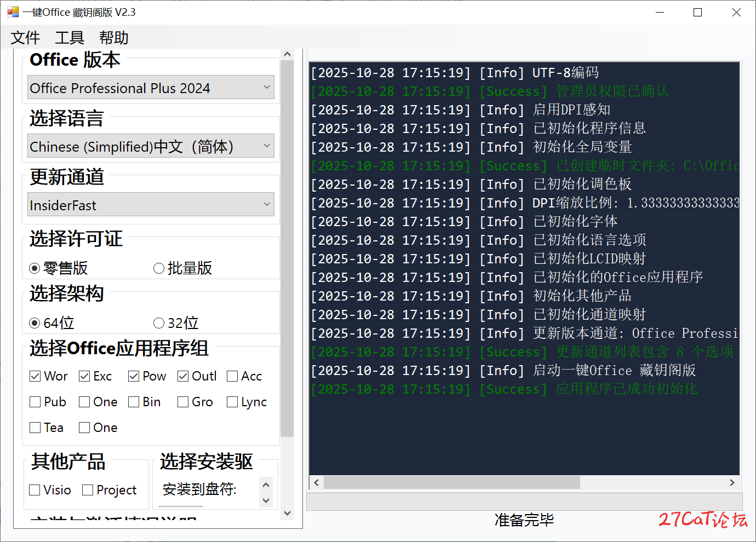Click the left panel scroll-down arrow
The height and width of the screenshot is (542, 756).
click(287, 513)
